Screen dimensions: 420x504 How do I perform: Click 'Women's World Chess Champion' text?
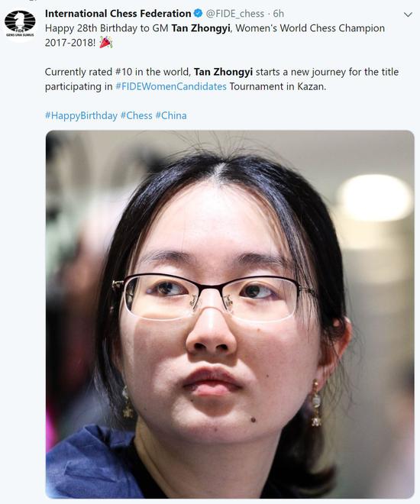[x=310, y=28]
